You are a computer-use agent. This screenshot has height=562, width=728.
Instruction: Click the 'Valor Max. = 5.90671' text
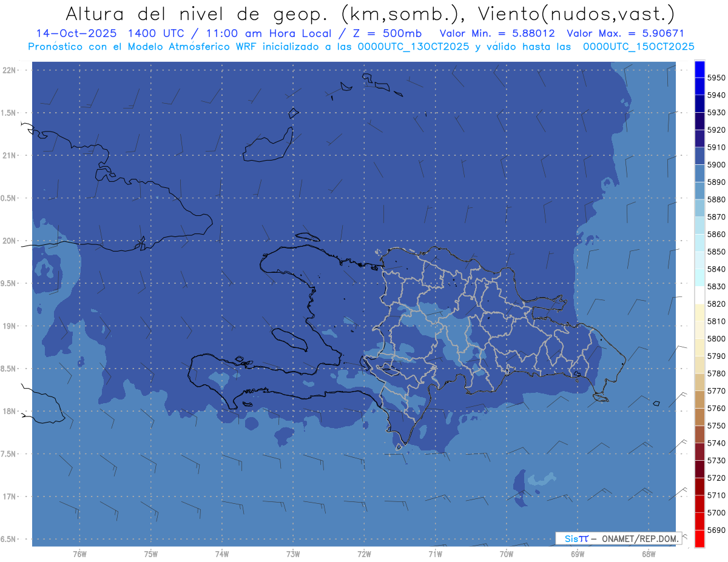[x=625, y=33]
